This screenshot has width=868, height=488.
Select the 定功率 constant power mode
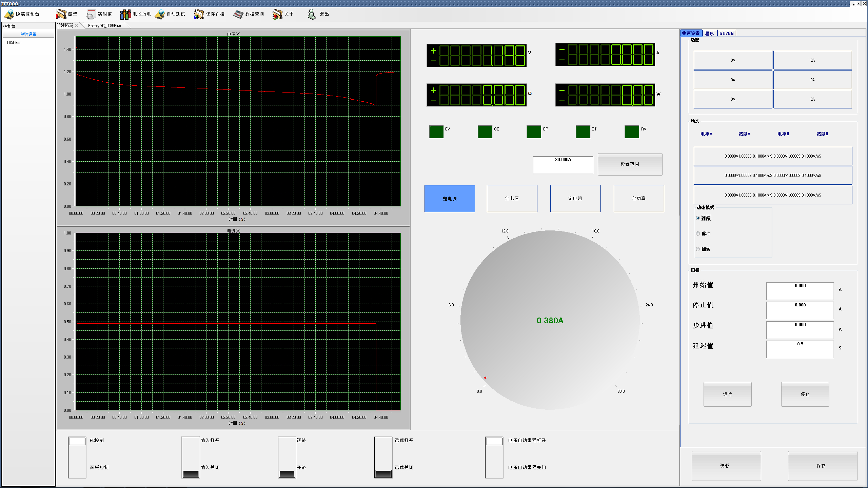(639, 199)
